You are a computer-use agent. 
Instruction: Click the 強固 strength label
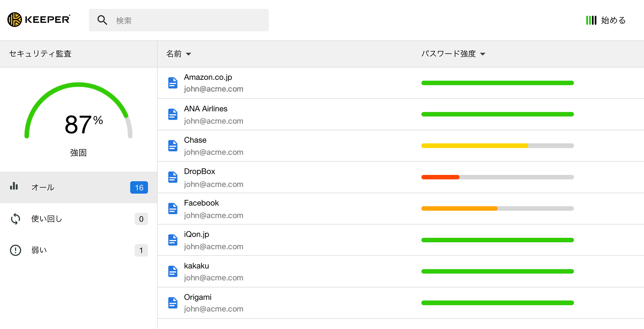[x=79, y=152]
